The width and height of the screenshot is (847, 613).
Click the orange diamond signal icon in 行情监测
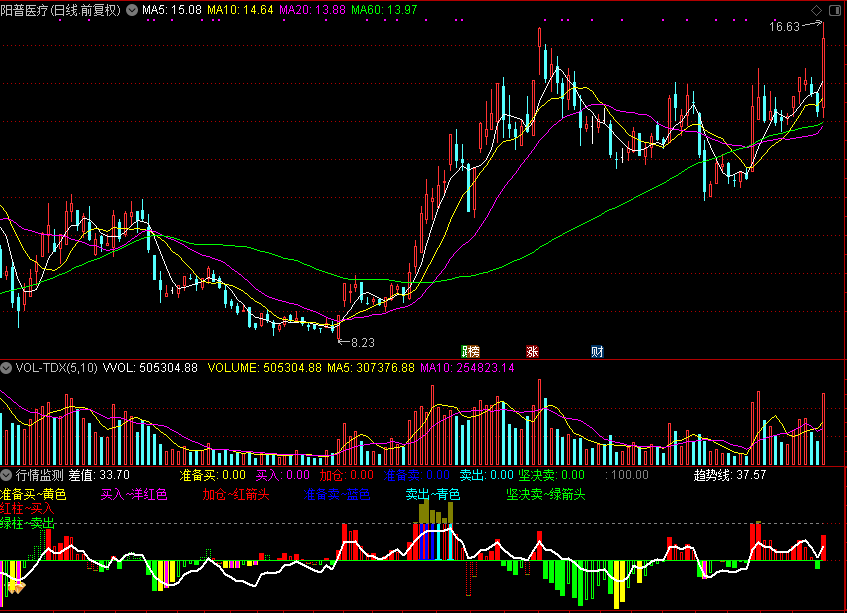point(16,587)
